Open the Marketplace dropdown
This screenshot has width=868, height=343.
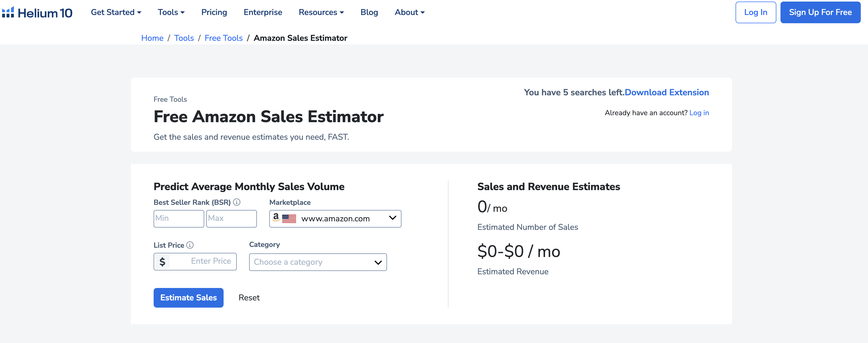click(335, 219)
